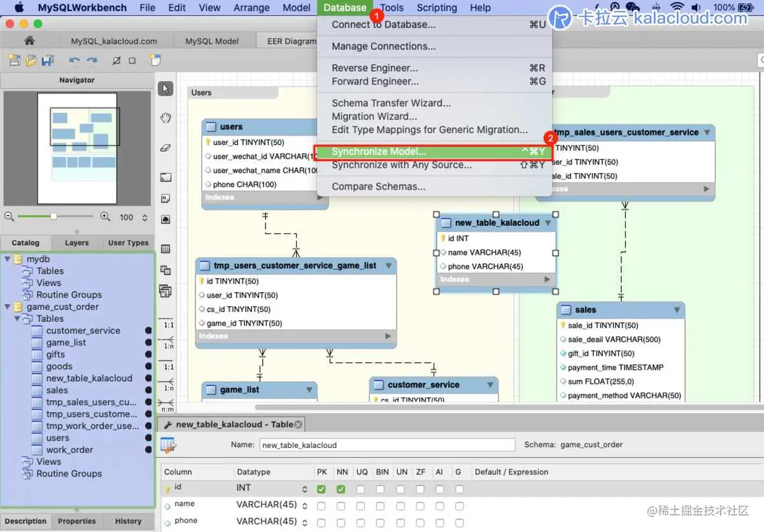
Task: Select the new view tool
Action: click(x=166, y=270)
